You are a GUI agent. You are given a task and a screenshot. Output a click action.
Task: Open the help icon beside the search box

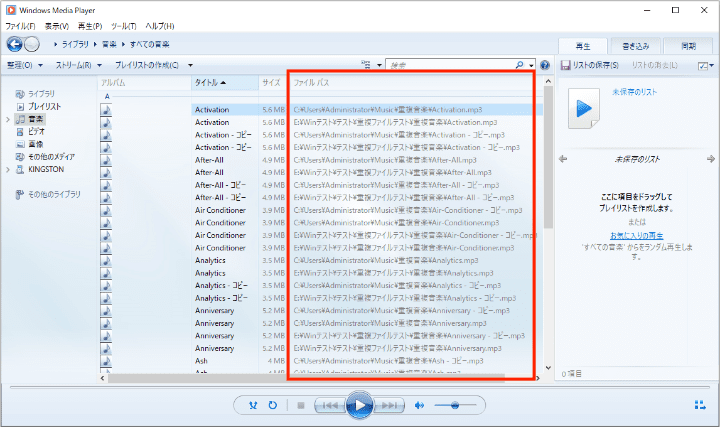click(545, 65)
